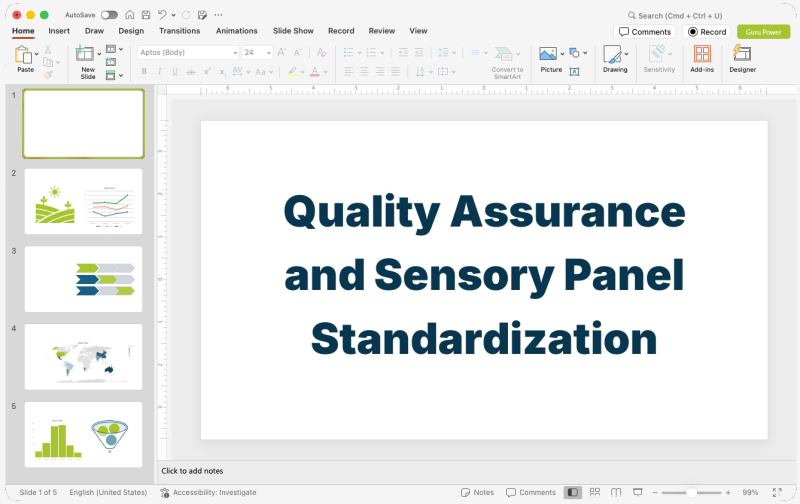800x504 pixels.
Task: Activate the Format Painter brush
Action: pos(48,74)
